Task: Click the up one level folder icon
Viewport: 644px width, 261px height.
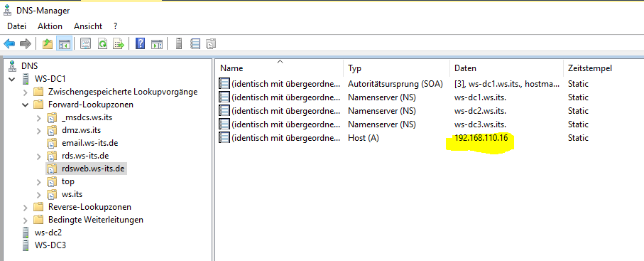Action: pyautogui.click(x=48, y=43)
